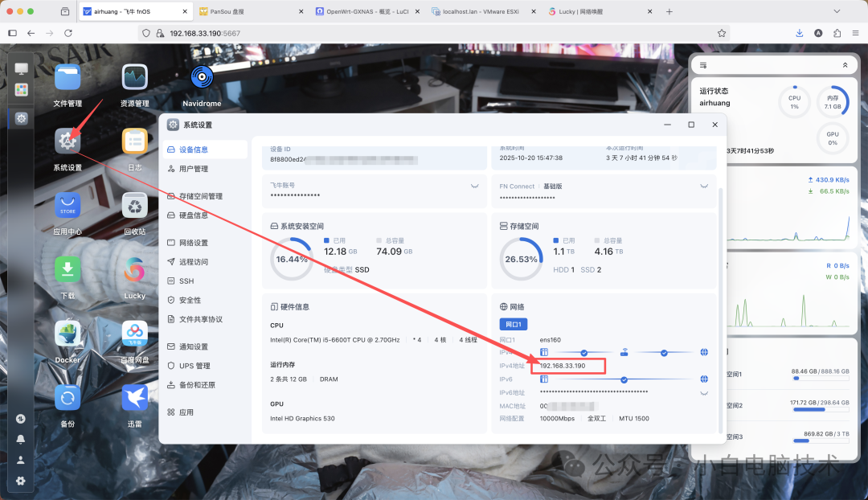Image resolution: width=868 pixels, height=500 pixels.
Task: Click the 26.53% storage usage ring
Action: (521, 260)
